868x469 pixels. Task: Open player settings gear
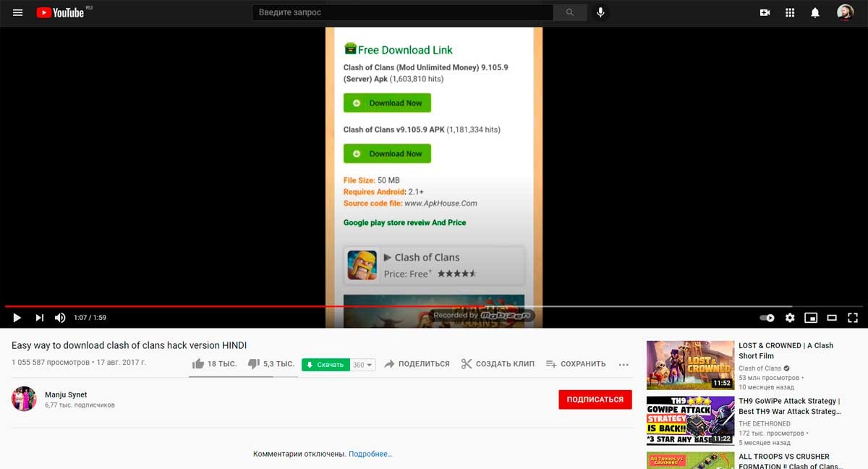pos(790,317)
